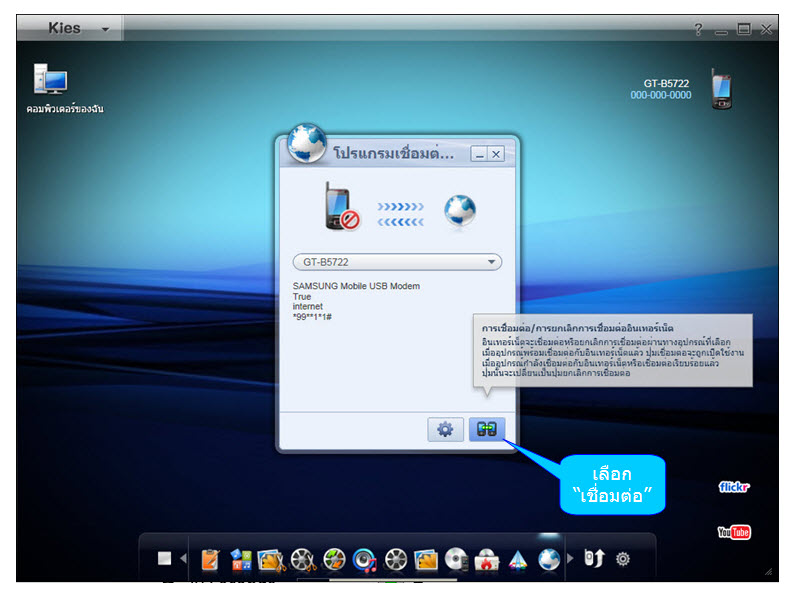Viewport: 802px width, 601px height.
Task: Close the internet connection dialog
Action: (x=496, y=154)
